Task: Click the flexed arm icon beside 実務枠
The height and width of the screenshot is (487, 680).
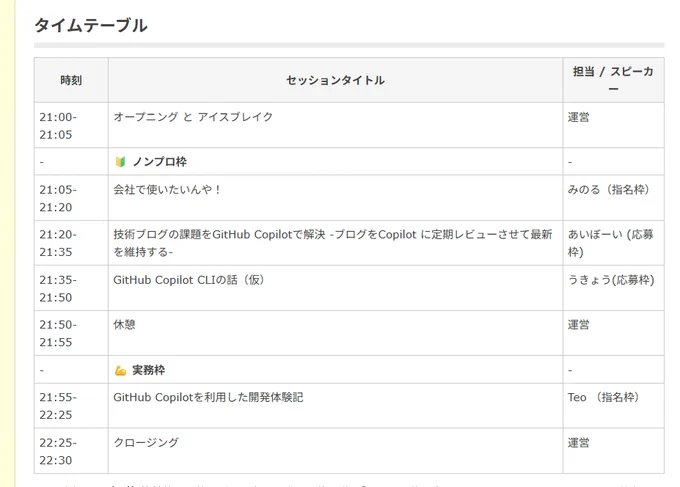Action: [120, 370]
